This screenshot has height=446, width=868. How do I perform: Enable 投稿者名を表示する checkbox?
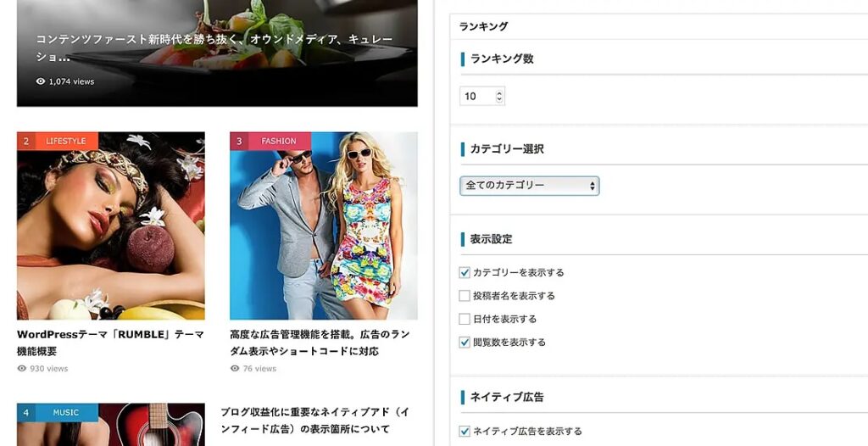(465, 296)
